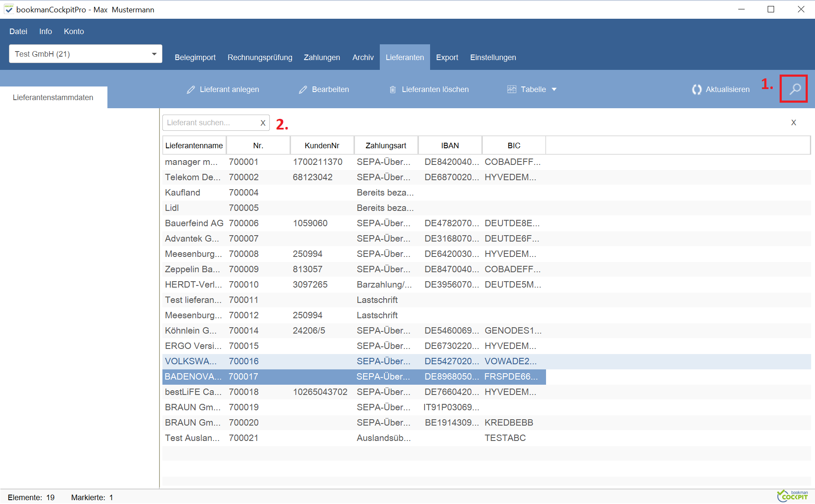Open the Datei menu
The height and width of the screenshot is (504, 815).
coord(18,32)
